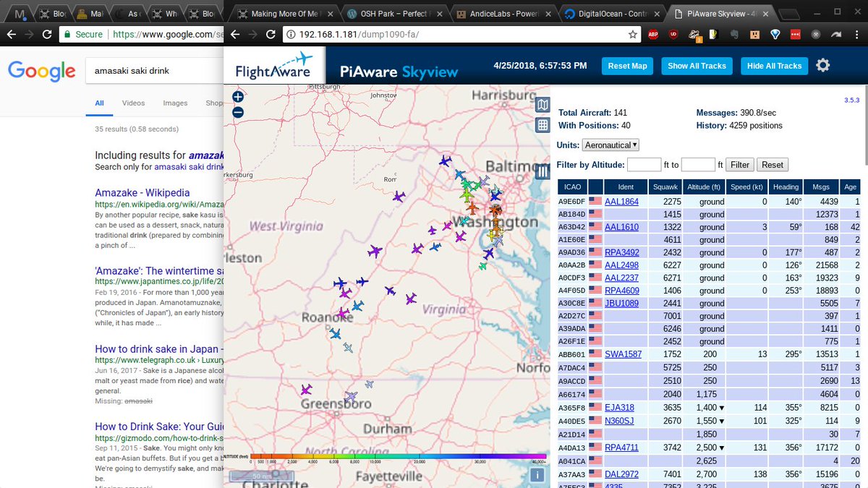The height and width of the screenshot is (488, 868).
Task: Sort table by Squawk column
Action: coord(665,187)
